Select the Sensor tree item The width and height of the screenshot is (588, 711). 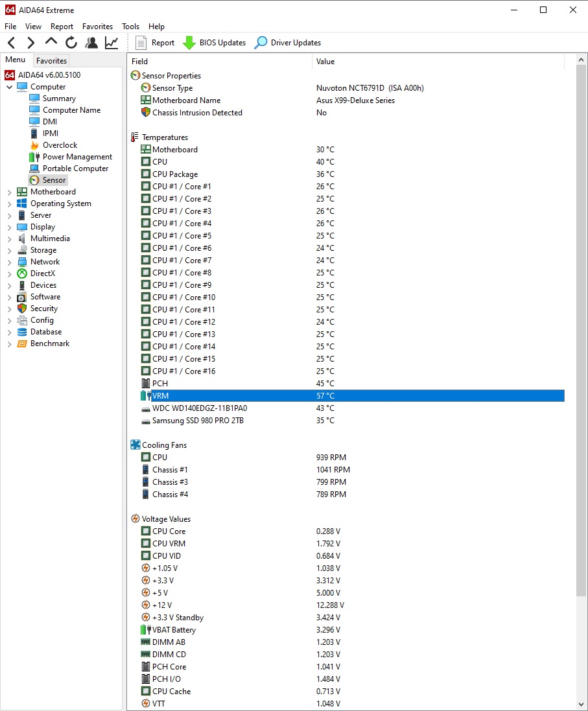pyautogui.click(x=54, y=180)
